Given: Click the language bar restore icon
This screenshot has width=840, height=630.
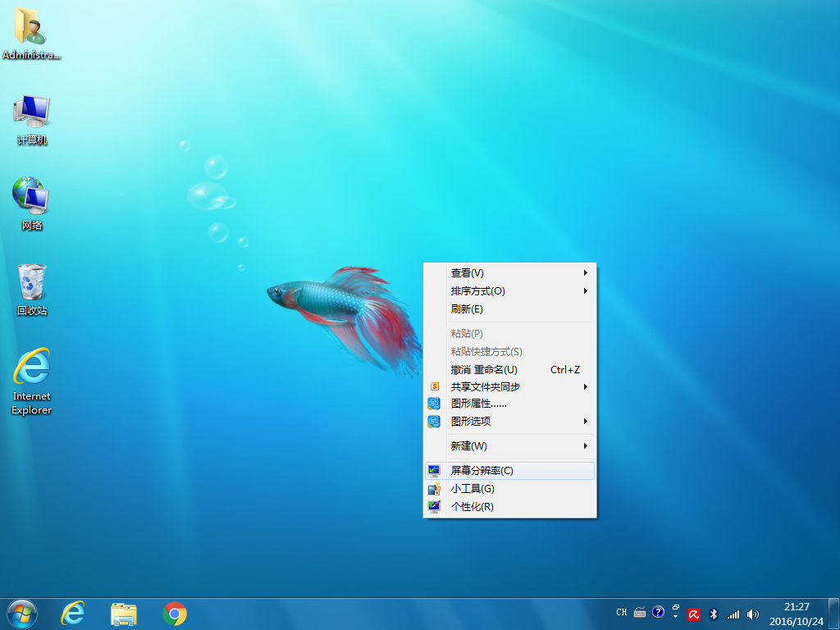Looking at the screenshot, I should (x=676, y=608).
